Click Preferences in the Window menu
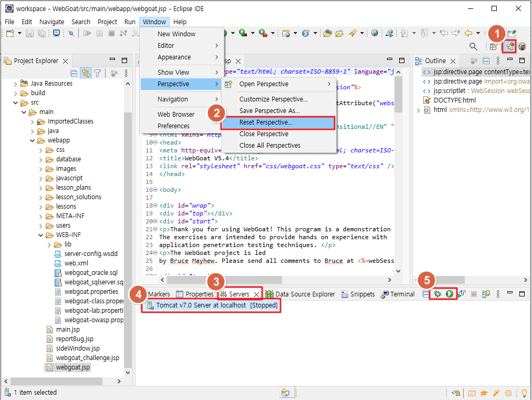 pos(173,126)
